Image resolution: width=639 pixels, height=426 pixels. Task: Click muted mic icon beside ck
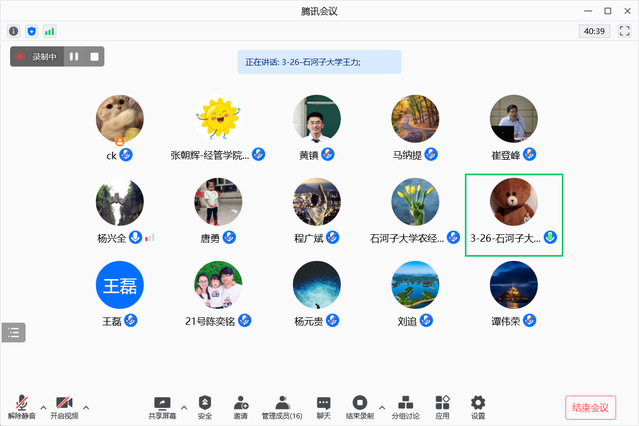tap(126, 155)
